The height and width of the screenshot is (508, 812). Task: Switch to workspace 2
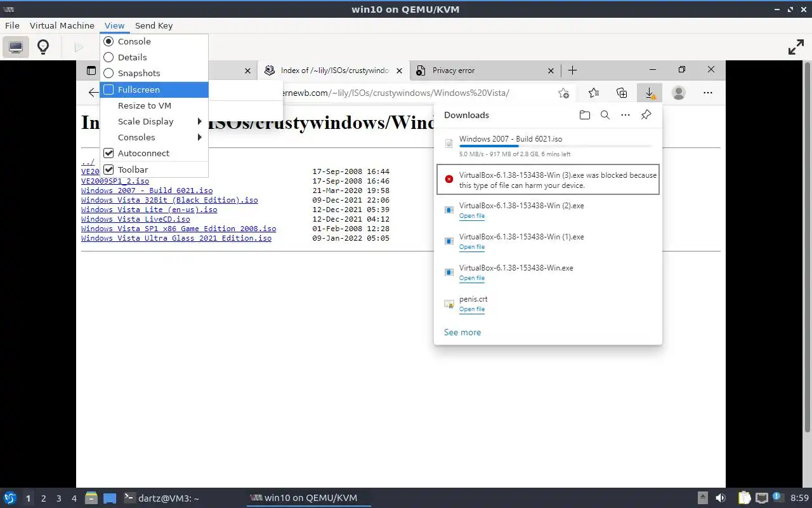point(43,498)
